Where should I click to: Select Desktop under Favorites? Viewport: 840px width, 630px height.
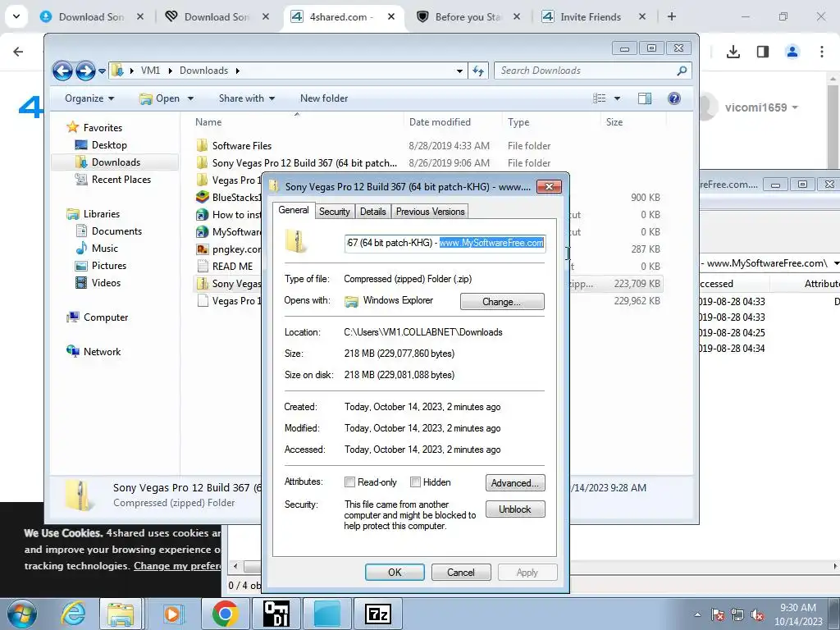[109, 145]
